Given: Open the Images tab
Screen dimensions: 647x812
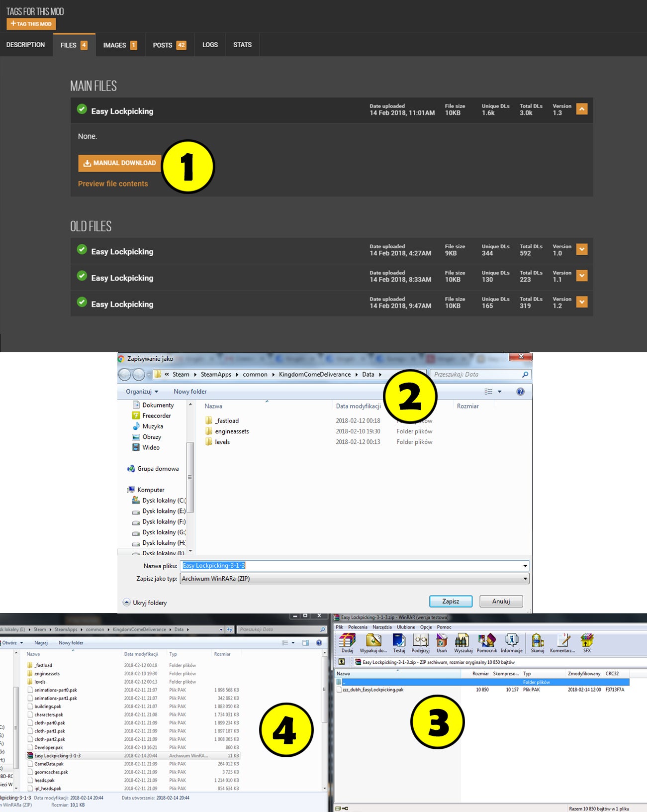Looking at the screenshot, I should [120, 45].
